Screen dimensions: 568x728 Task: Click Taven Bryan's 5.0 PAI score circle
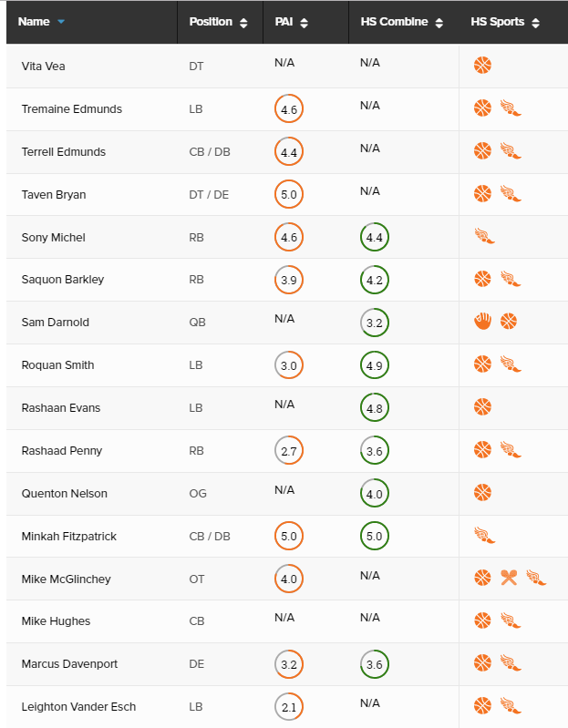pyautogui.click(x=289, y=194)
